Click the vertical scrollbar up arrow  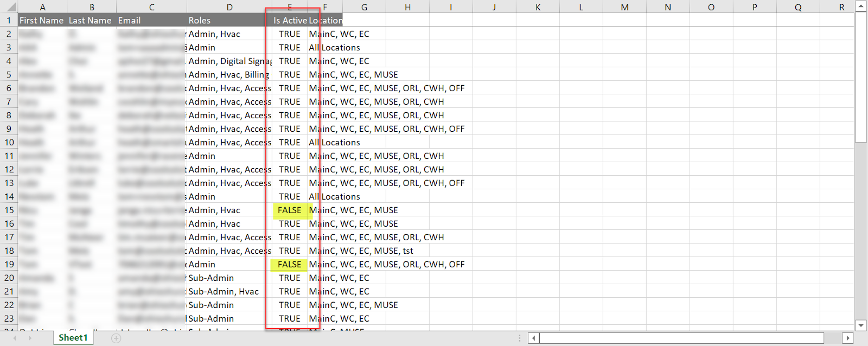click(x=861, y=7)
